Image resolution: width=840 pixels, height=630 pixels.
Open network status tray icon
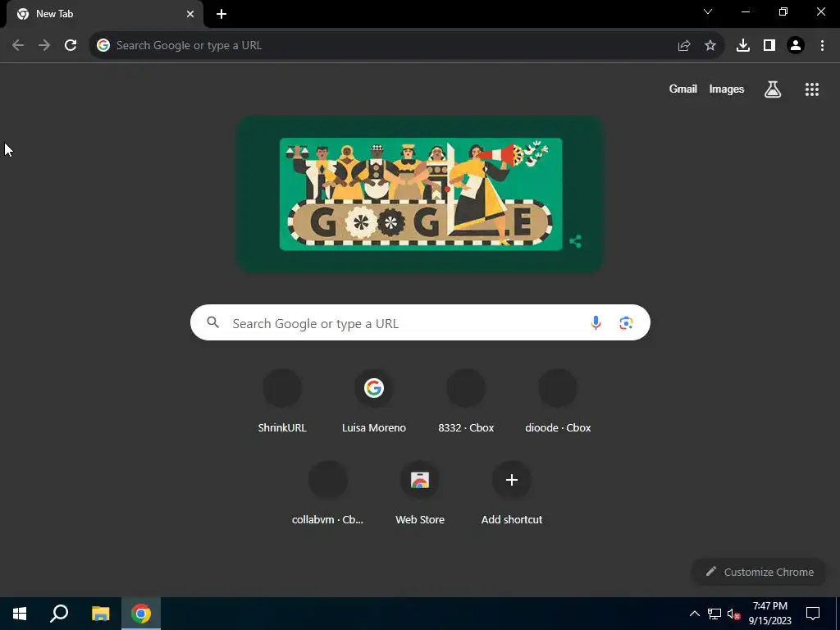point(714,614)
